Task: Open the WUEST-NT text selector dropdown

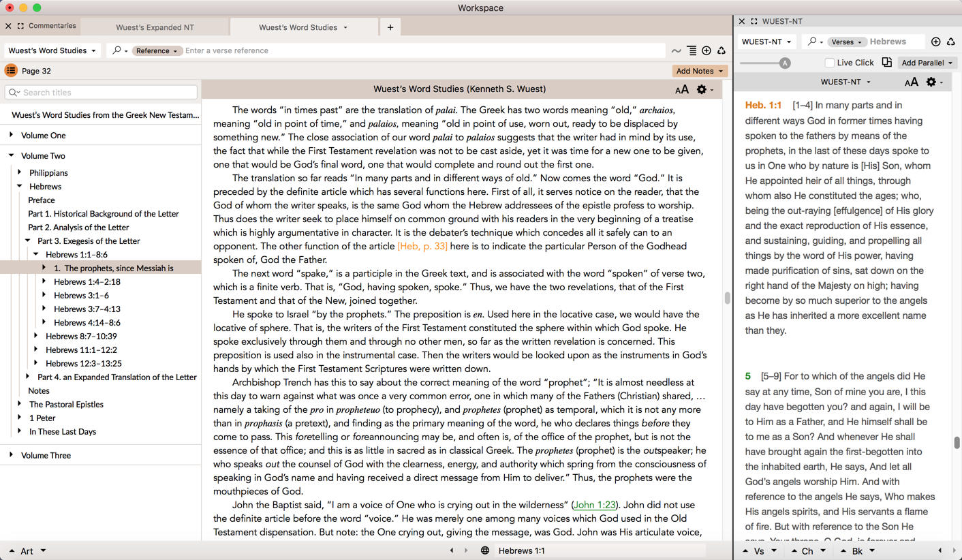Action: click(766, 42)
